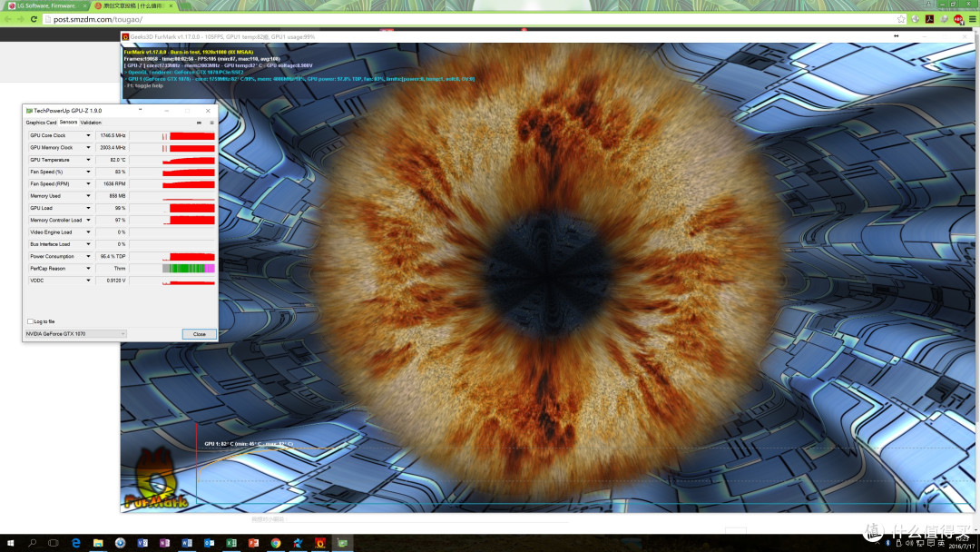Click the Adobe Acrobat extension icon

[x=929, y=19]
